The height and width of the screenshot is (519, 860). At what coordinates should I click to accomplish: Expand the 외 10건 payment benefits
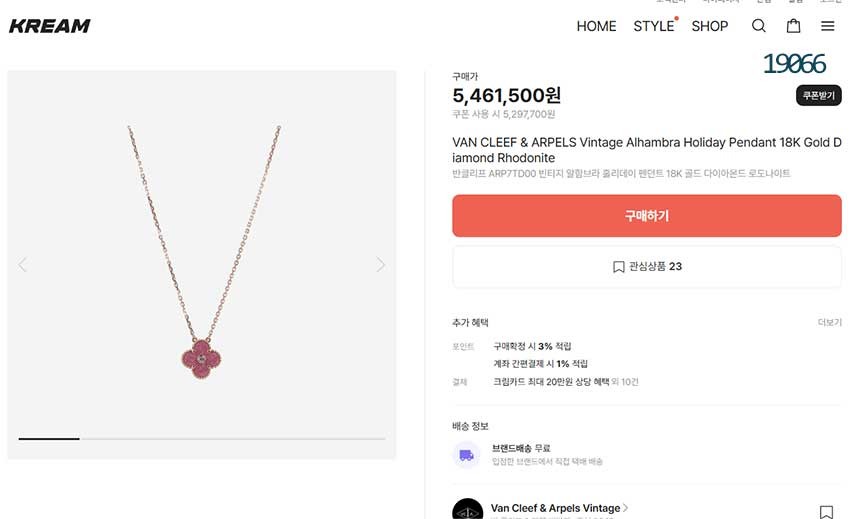pos(625,382)
